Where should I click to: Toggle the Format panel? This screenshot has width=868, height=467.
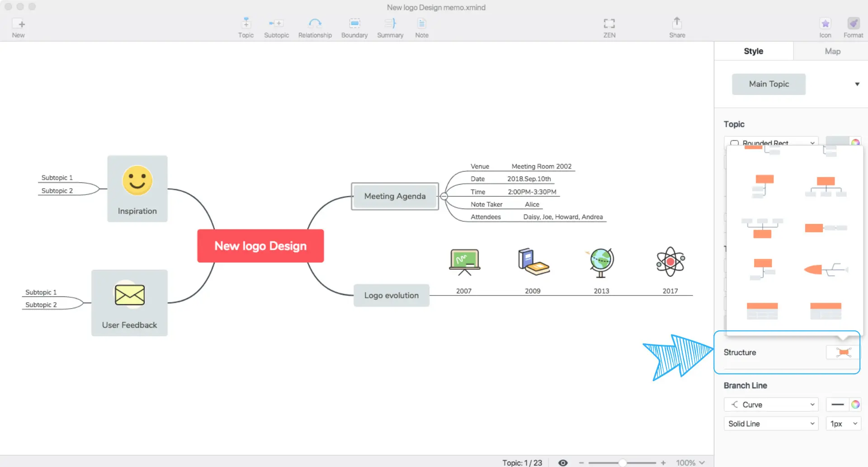853,28
